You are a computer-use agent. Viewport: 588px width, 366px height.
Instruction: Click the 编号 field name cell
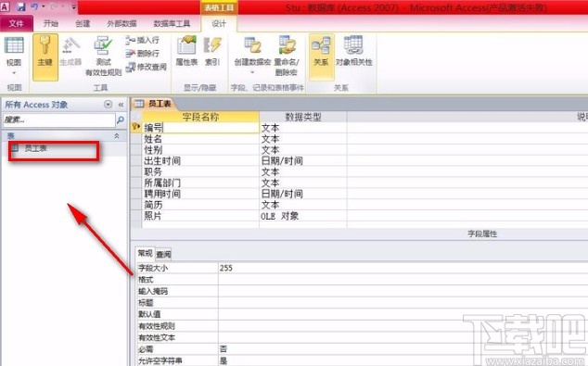coord(200,128)
